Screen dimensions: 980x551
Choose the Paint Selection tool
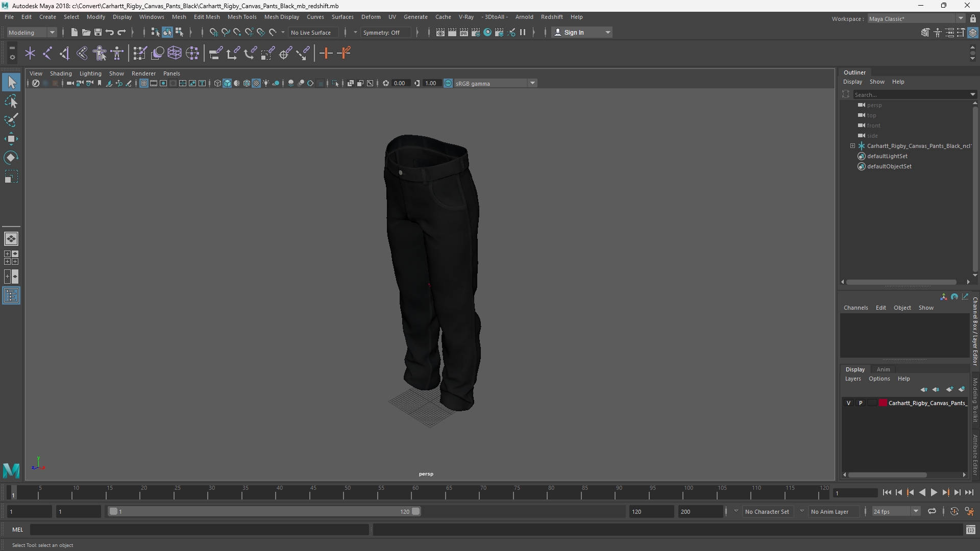[11, 120]
